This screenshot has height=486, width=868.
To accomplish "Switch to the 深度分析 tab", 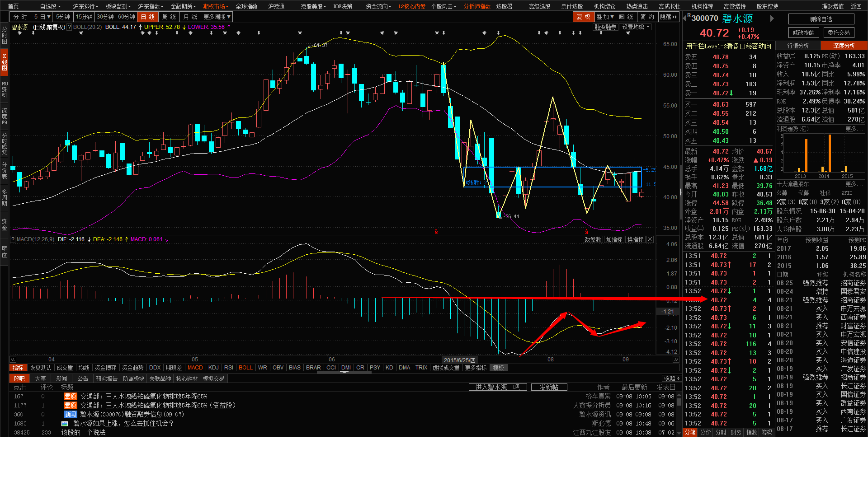I will pyautogui.click(x=844, y=46).
